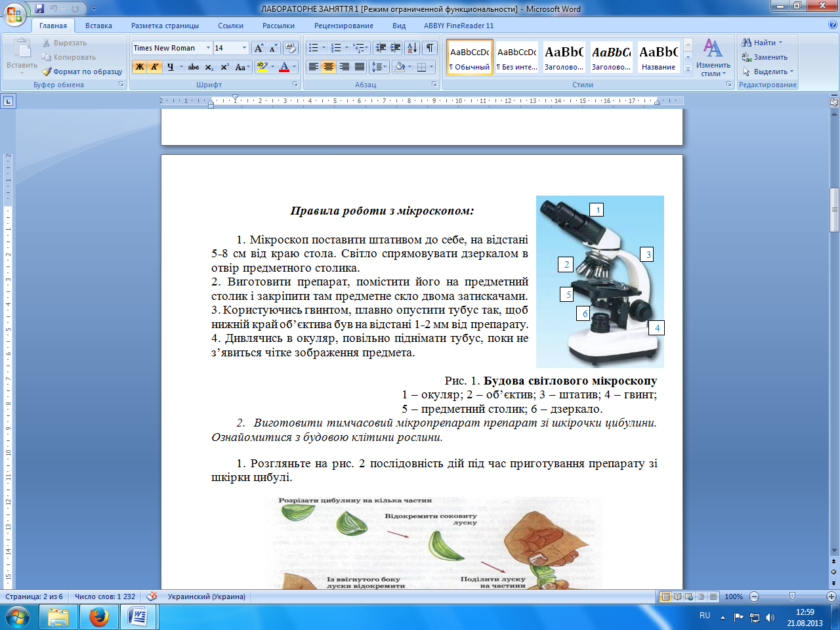This screenshot has width=840, height=630.
Task: Grow font size with the large A icon
Action: [259, 48]
